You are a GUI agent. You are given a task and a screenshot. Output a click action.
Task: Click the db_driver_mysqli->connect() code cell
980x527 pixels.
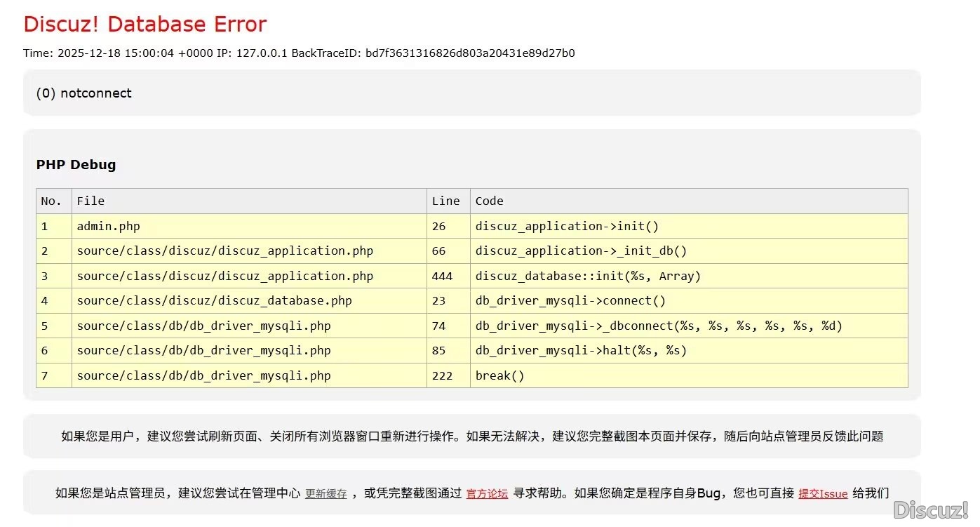point(570,301)
